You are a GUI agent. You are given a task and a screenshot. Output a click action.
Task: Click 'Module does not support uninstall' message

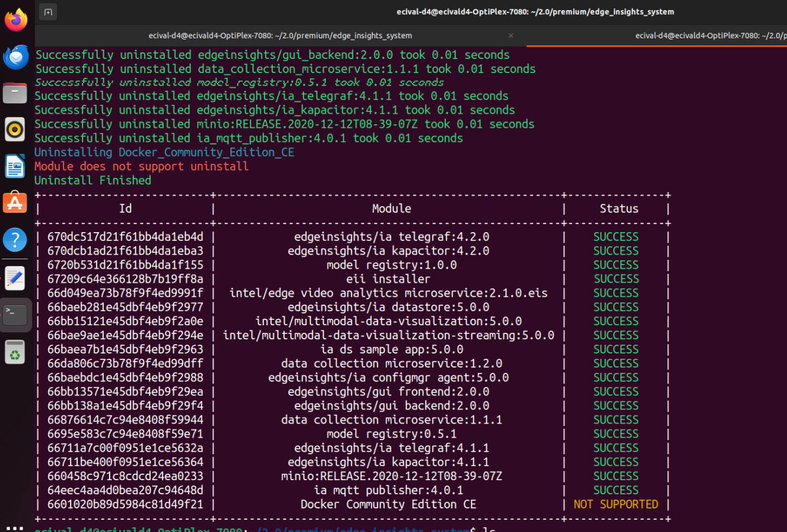[x=141, y=167]
